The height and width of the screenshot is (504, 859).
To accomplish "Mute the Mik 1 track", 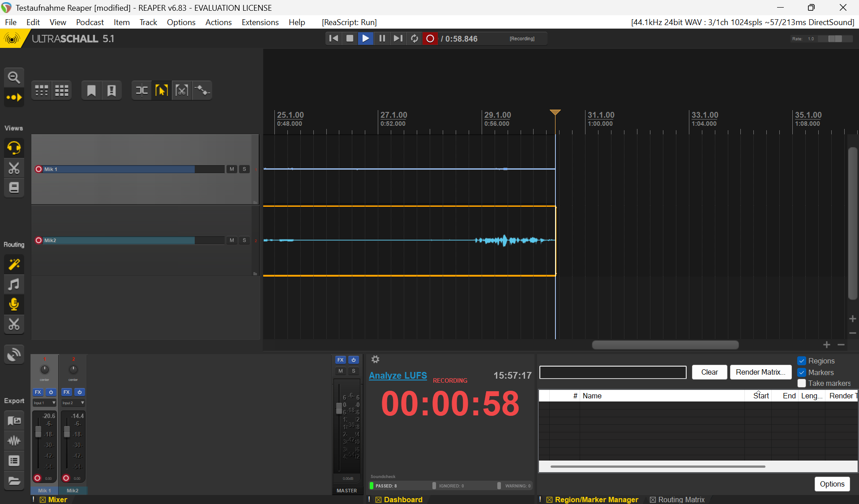I will point(231,169).
